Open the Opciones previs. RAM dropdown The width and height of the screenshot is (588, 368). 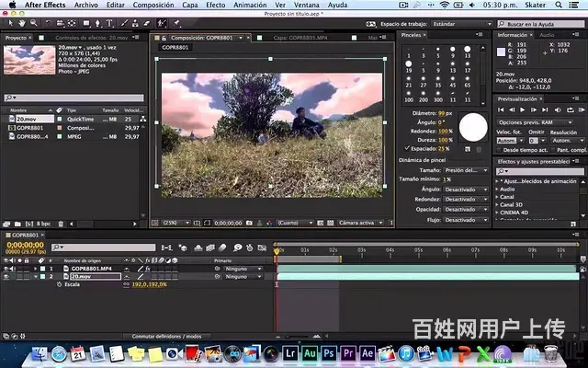click(535, 122)
